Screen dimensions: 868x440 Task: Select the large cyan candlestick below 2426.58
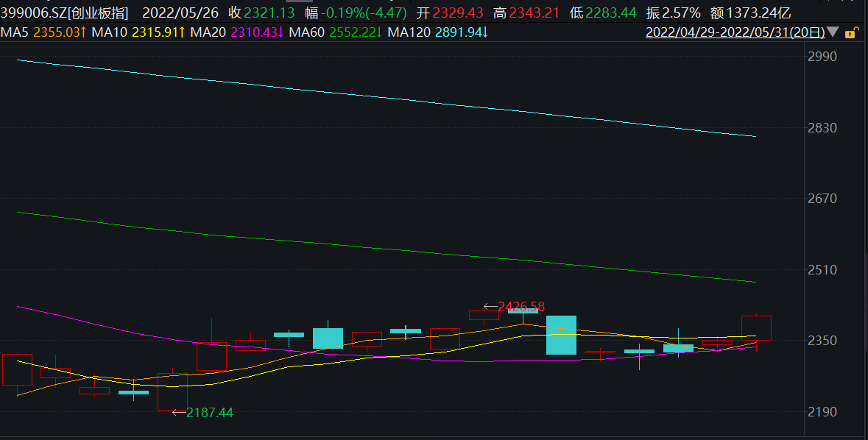[x=561, y=335]
